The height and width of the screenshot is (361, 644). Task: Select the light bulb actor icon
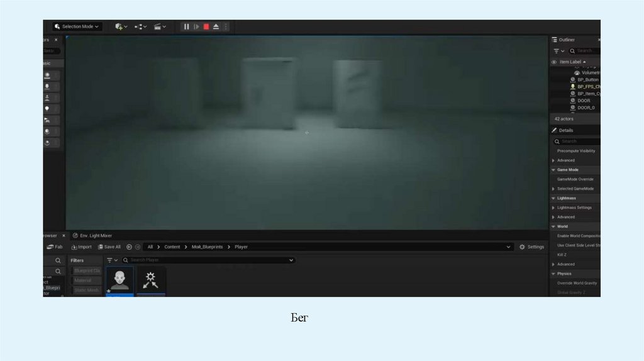pyautogui.click(x=47, y=109)
